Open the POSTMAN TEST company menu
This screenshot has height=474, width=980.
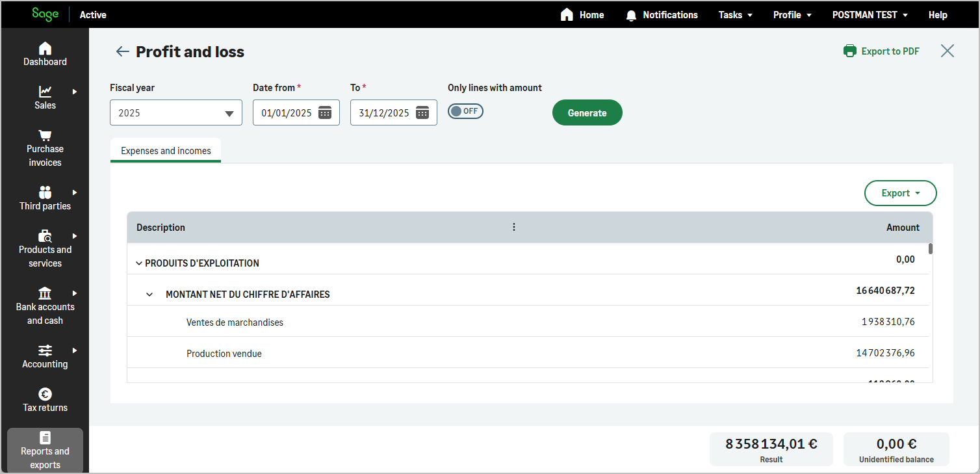870,14
